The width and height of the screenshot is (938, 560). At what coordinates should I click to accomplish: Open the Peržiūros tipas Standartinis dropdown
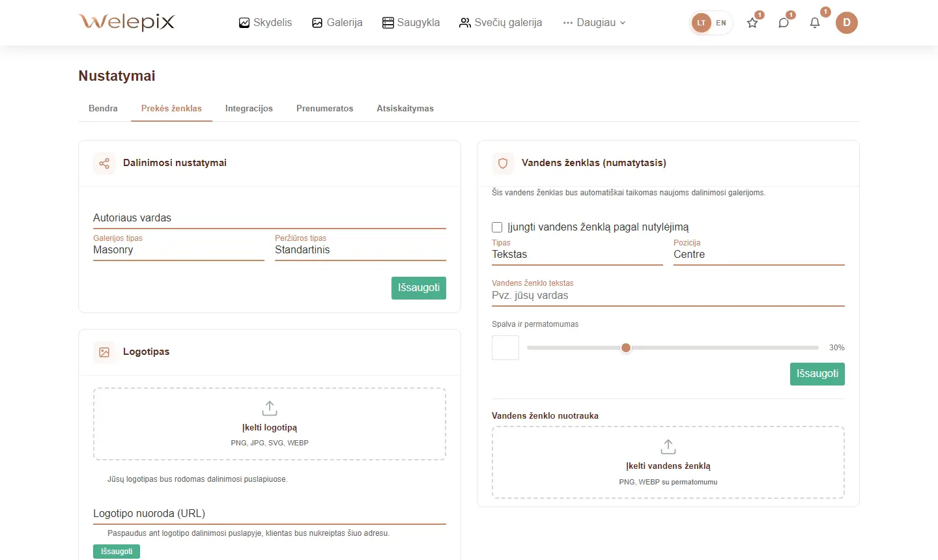pyautogui.click(x=360, y=247)
